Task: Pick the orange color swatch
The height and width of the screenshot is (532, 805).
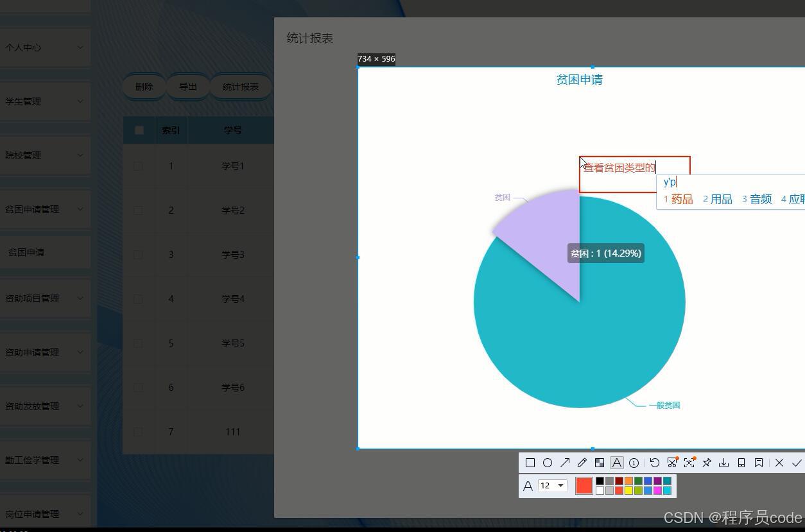Action: click(x=628, y=481)
